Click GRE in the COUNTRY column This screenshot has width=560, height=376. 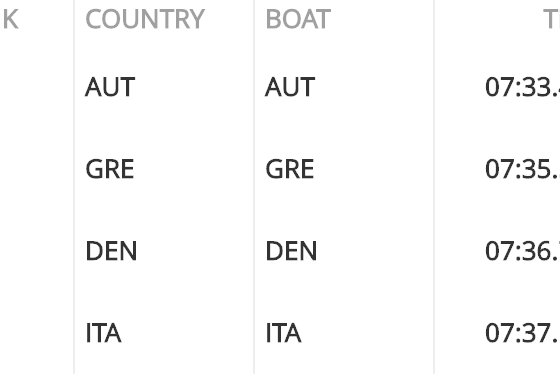pyautogui.click(x=110, y=169)
